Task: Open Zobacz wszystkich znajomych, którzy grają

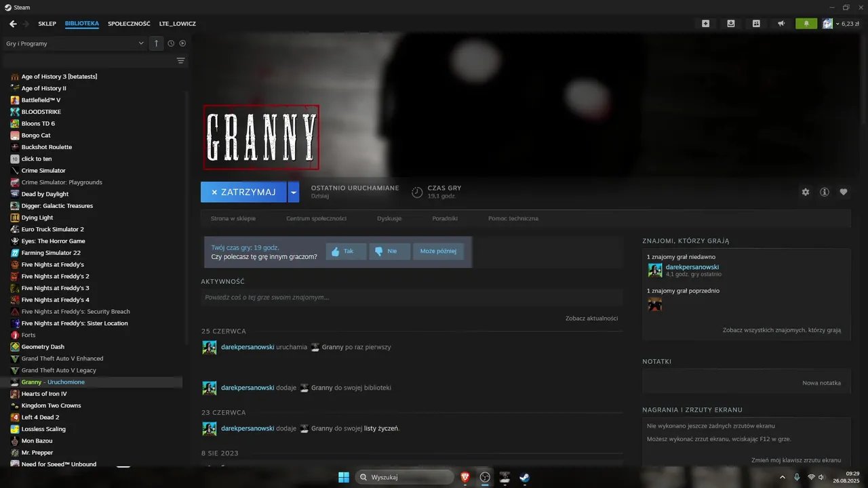Action: [x=781, y=330]
